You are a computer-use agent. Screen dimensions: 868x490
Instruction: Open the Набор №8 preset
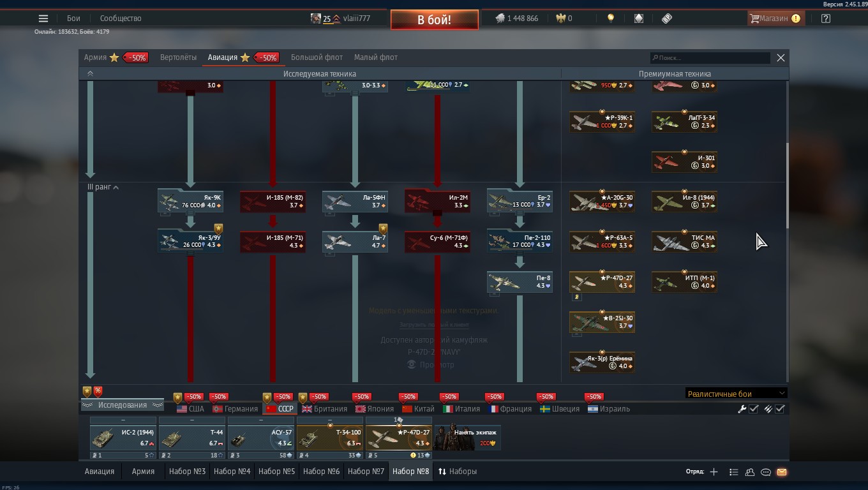(410, 471)
